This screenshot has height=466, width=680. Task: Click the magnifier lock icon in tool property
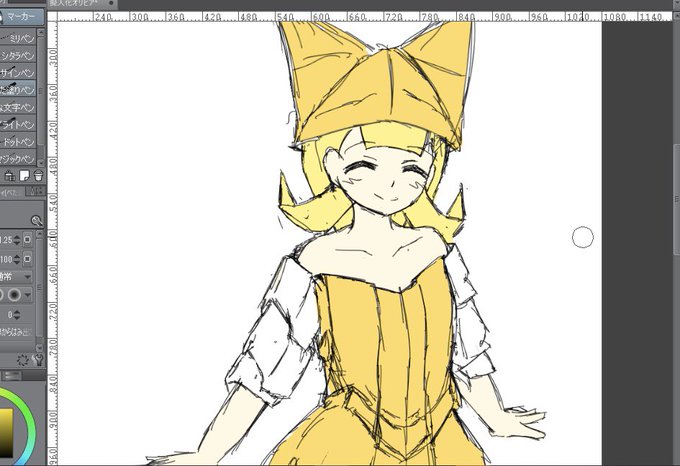[x=37, y=221]
